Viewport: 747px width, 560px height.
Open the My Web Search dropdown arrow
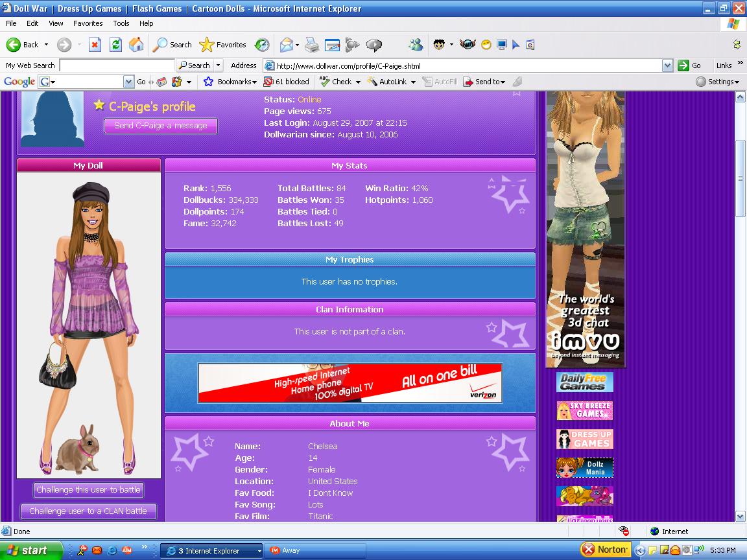[218, 65]
